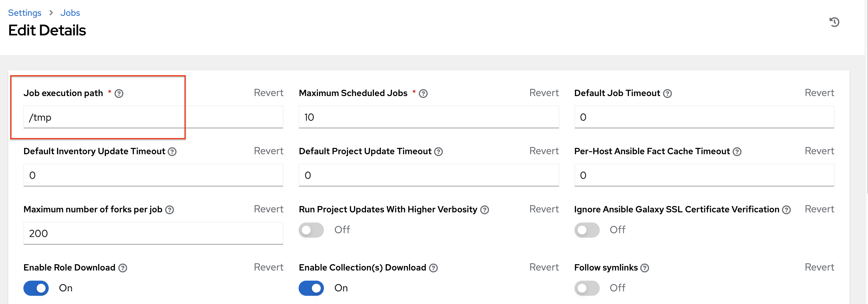The width and height of the screenshot is (868, 304).
Task: Revert Default Job Timeout setting
Action: tap(819, 93)
